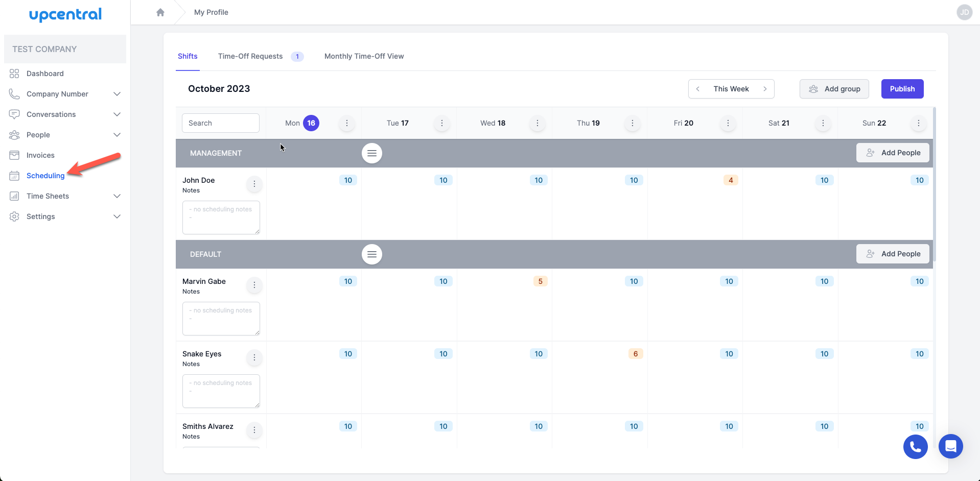
Task: Click the Publish button
Action: point(901,88)
